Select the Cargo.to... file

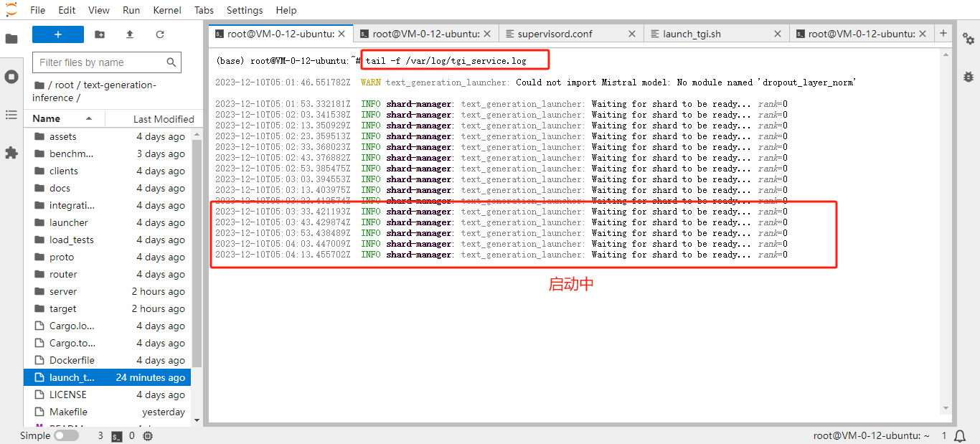108,343
